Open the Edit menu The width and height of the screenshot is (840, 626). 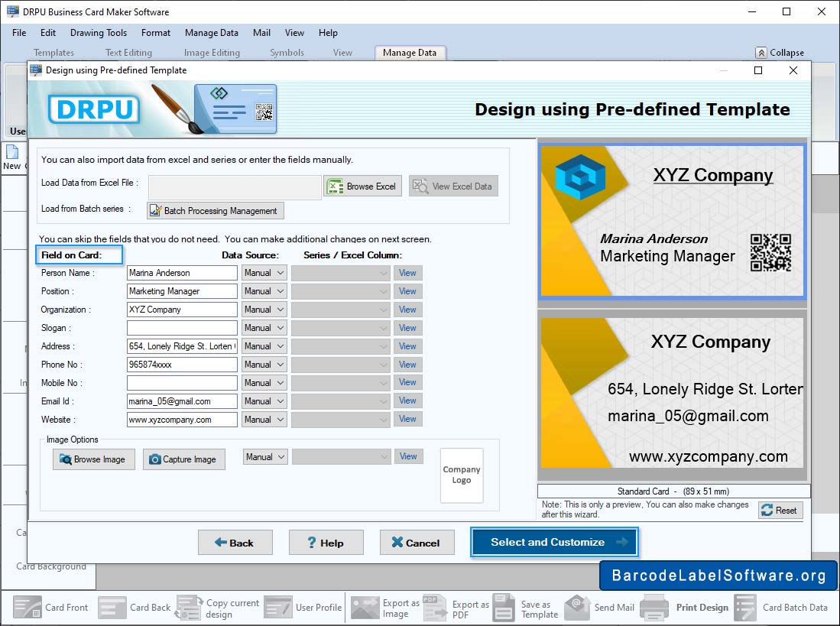[48, 33]
